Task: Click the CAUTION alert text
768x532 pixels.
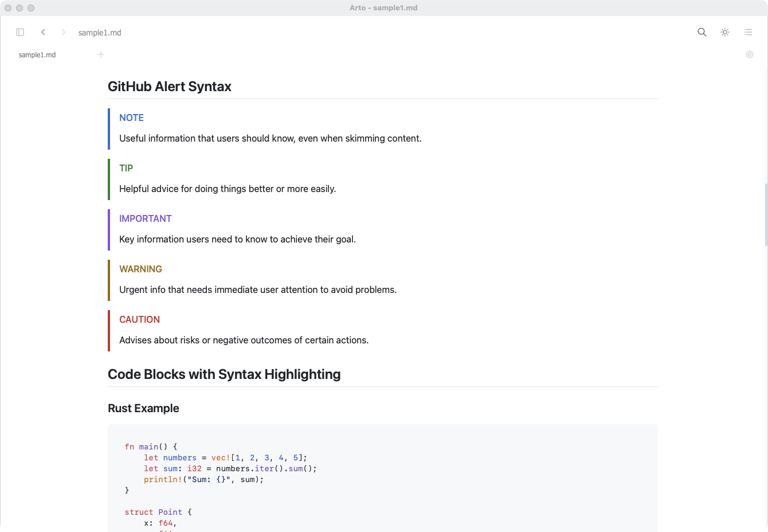Action: pos(244,340)
